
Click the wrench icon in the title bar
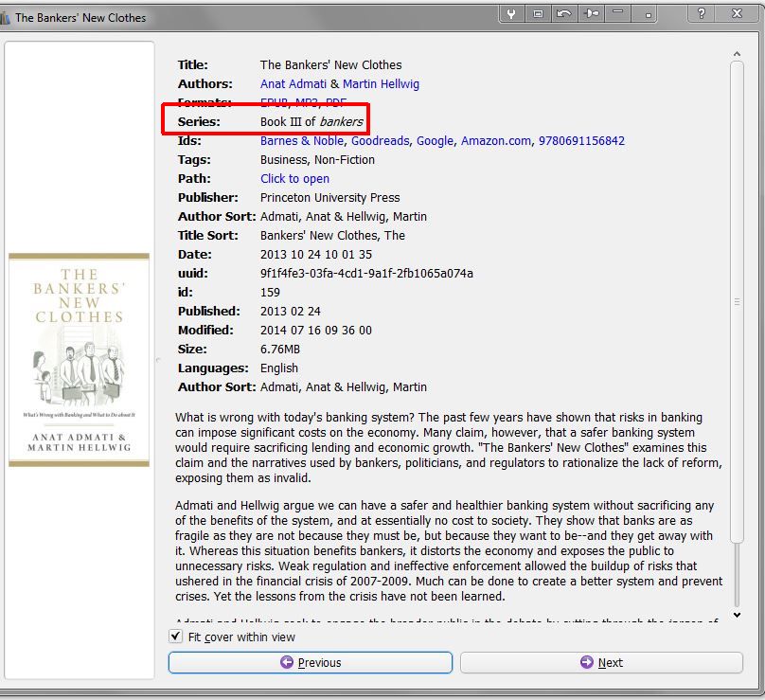point(511,13)
